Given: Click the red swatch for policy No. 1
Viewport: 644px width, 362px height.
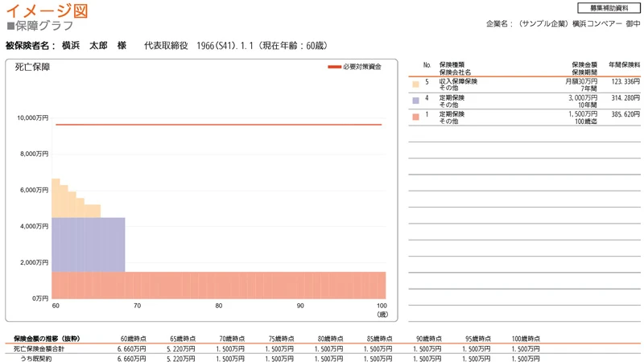Looking at the screenshot, I should click(x=415, y=117).
